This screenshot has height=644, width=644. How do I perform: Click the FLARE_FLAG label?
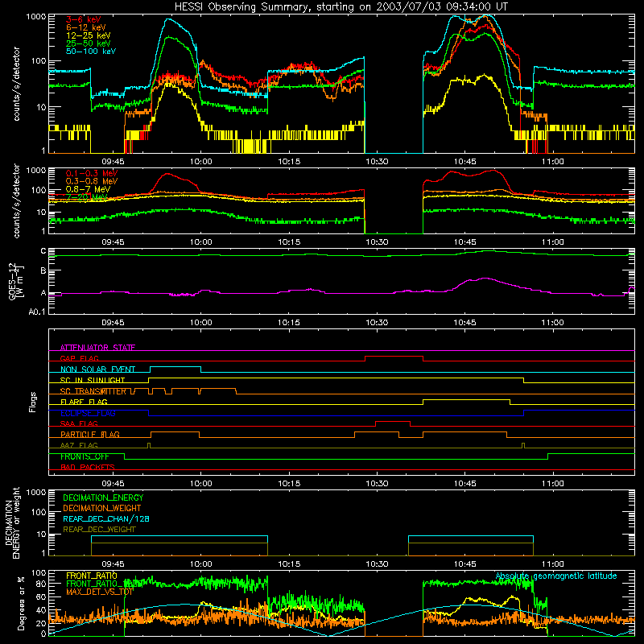pyautogui.click(x=84, y=402)
